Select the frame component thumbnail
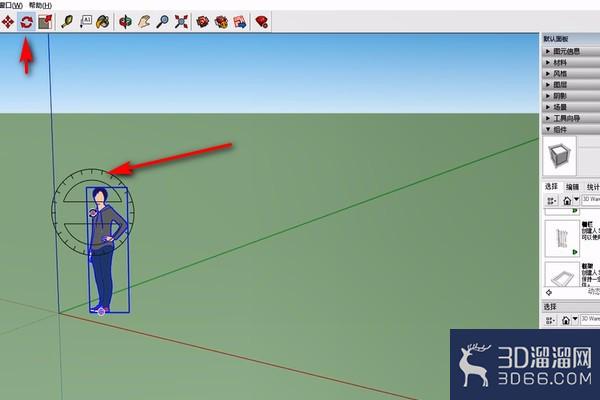The width and height of the screenshot is (600, 400). pos(562,274)
